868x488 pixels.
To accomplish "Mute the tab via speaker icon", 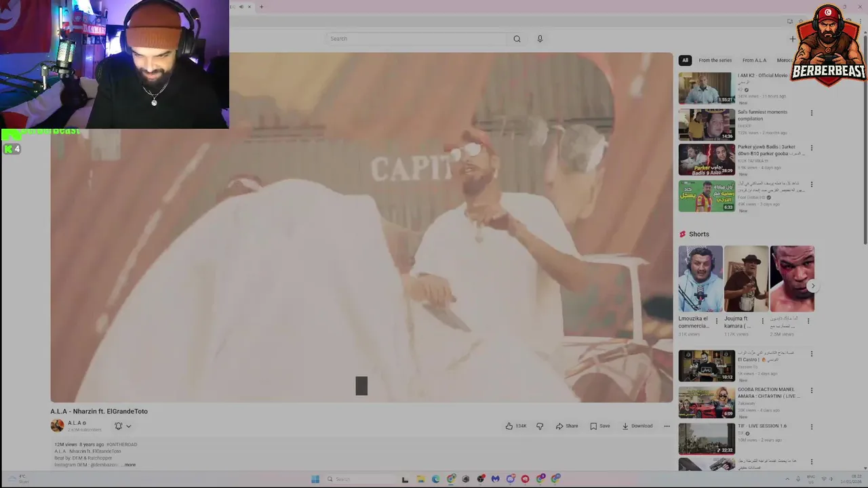I will pos(241,7).
